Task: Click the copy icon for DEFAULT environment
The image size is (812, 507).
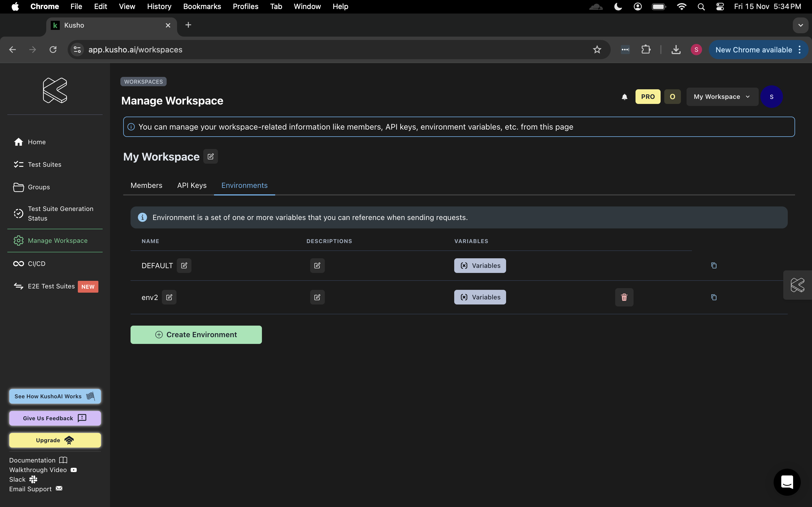Action: coord(714,265)
